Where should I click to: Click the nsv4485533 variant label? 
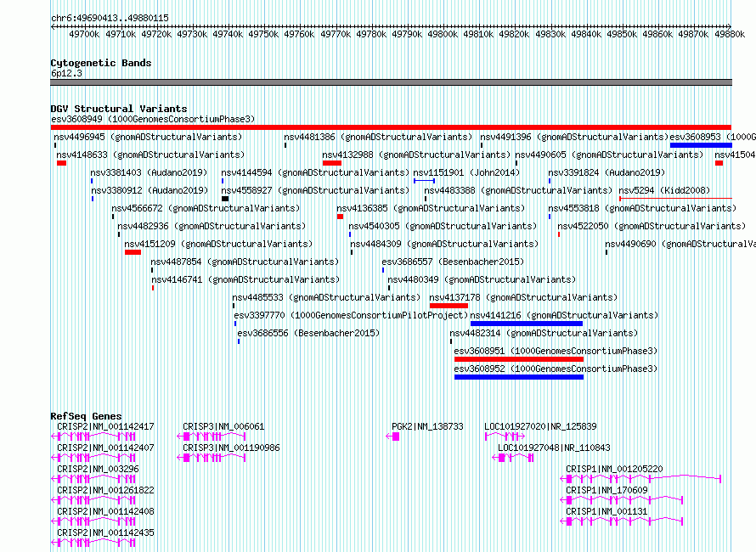pos(326,297)
